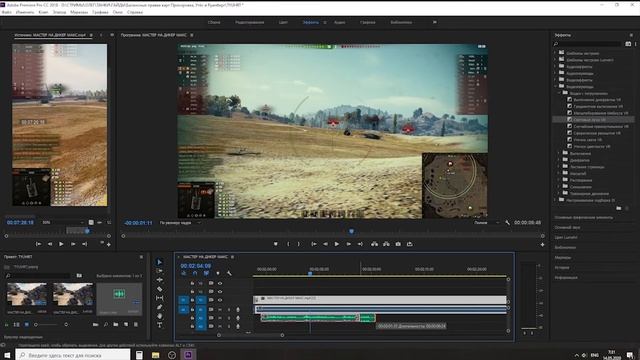The width and height of the screenshot is (640, 360).
Task: Switch to Редактирование workspace tab
Action: 249,22
